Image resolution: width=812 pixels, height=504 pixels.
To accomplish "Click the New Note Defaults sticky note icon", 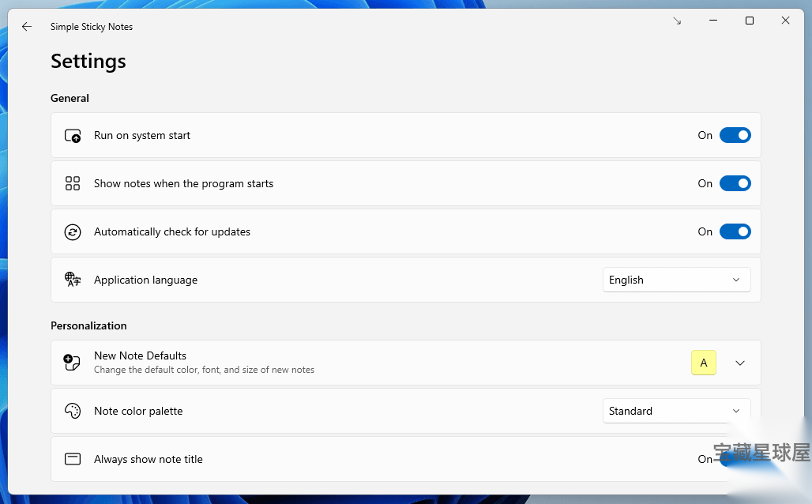I will tap(72, 362).
